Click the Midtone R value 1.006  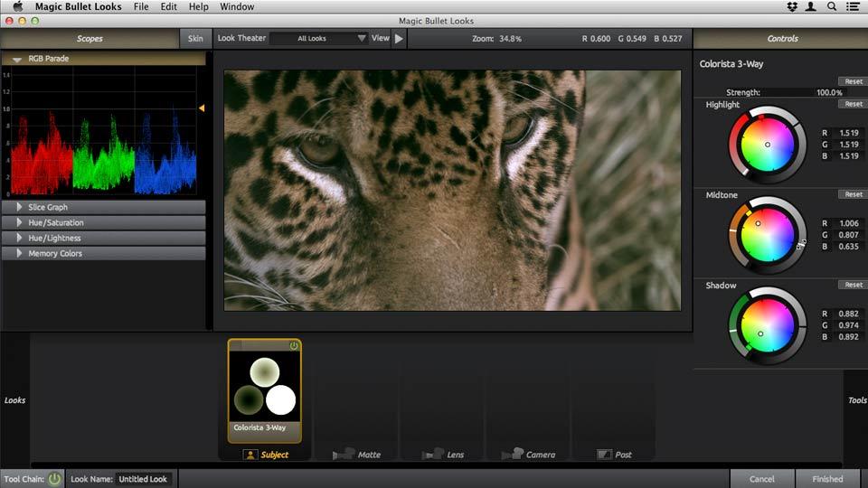(x=849, y=223)
